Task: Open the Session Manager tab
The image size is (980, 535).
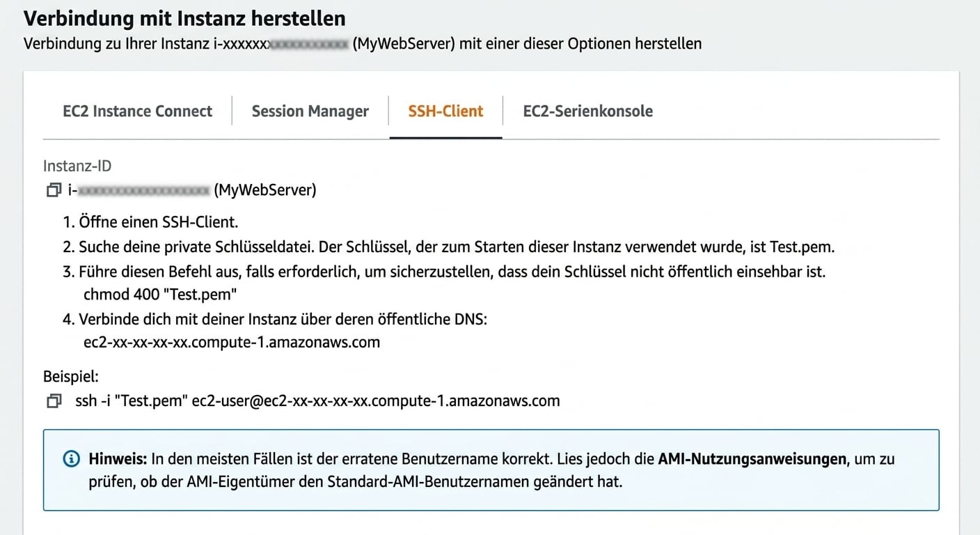Action: (x=310, y=111)
